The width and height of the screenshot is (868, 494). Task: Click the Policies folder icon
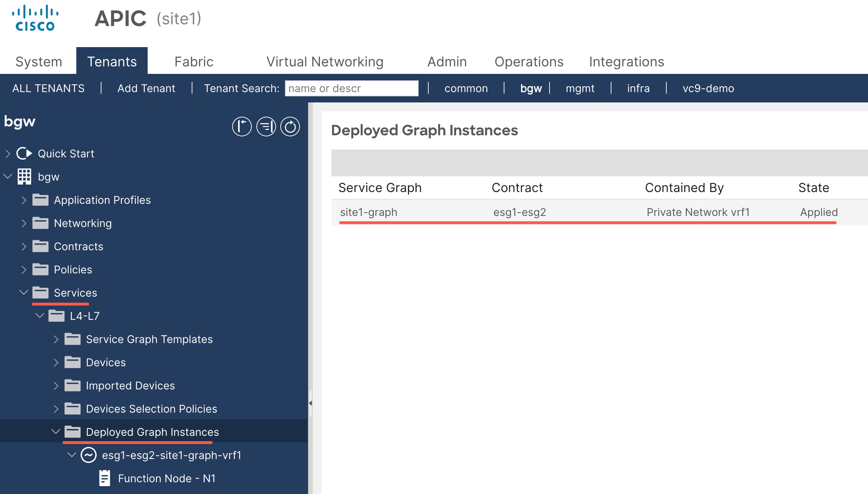[40, 269]
